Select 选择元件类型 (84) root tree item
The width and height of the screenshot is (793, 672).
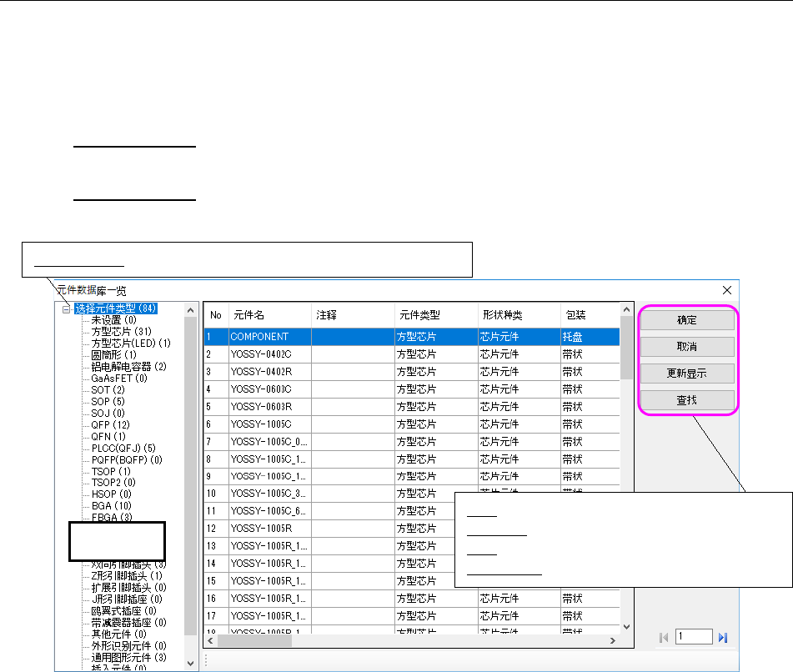pyautogui.click(x=116, y=308)
